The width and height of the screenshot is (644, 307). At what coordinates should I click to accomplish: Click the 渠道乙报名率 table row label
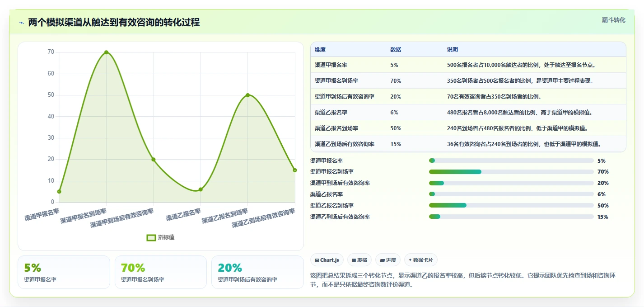pos(331,112)
